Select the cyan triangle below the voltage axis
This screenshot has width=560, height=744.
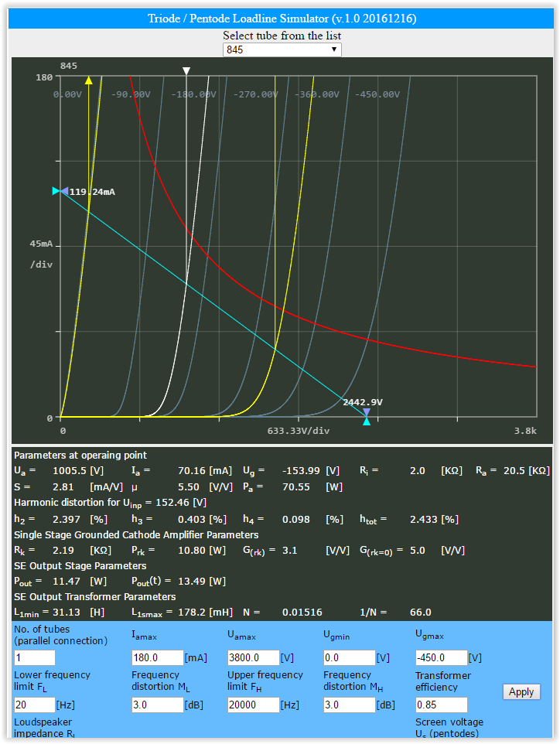[x=367, y=421]
